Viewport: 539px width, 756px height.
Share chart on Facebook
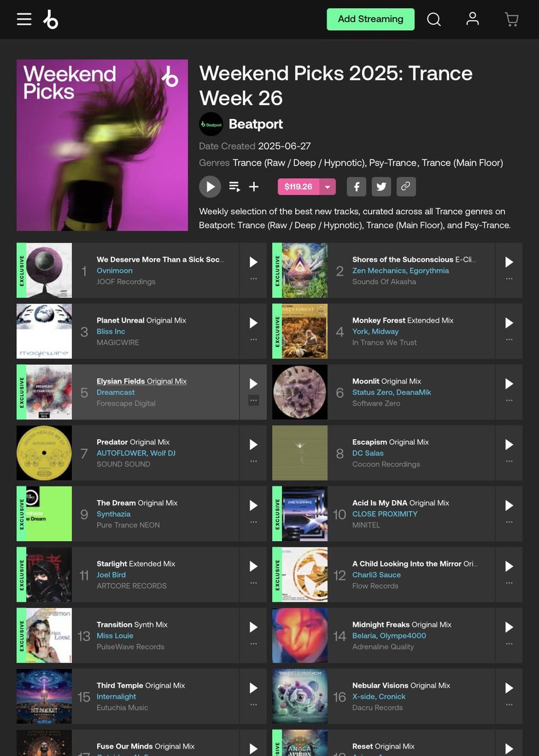click(x=356, y=186)
